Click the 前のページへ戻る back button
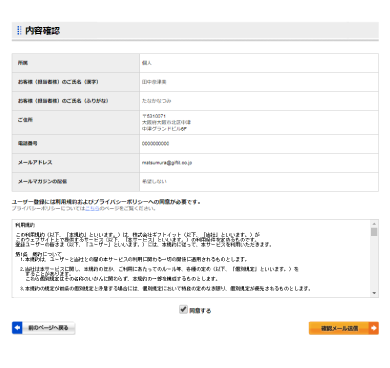This screenshot has width=390, height=368. click(43, 328)
